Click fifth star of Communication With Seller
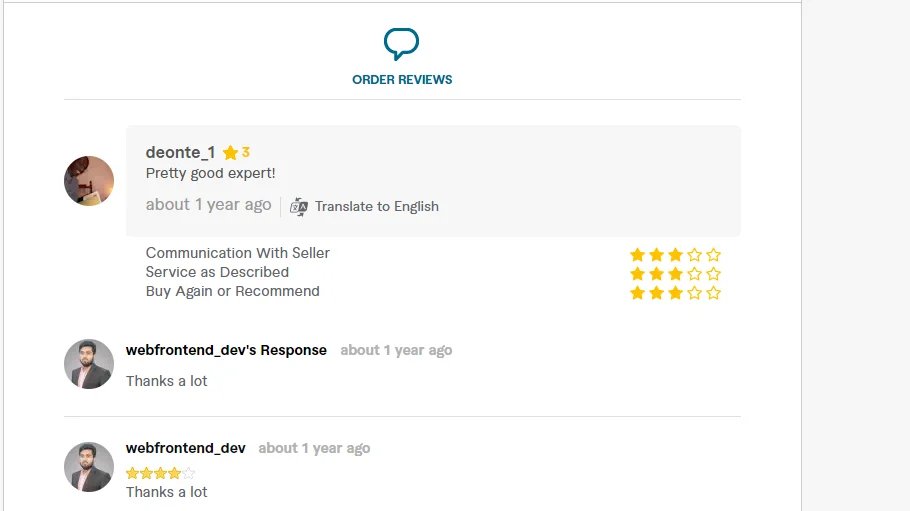The image size is (910, 511). [713, 255]
